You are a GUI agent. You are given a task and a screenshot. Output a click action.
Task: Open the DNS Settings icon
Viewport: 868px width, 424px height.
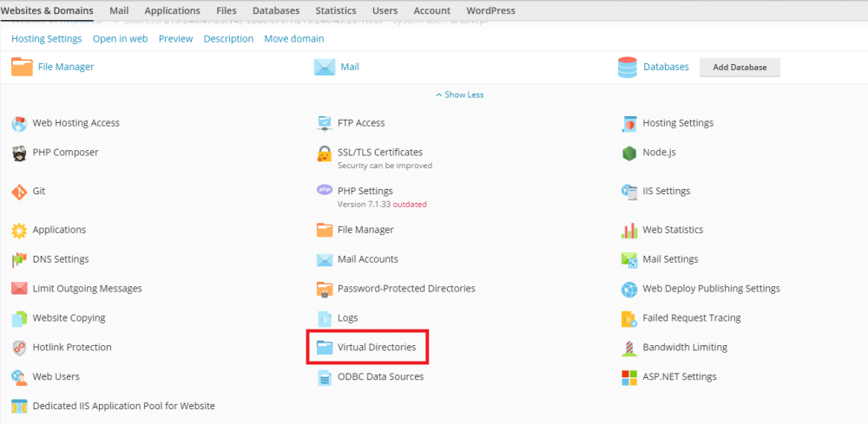point(19,259)
